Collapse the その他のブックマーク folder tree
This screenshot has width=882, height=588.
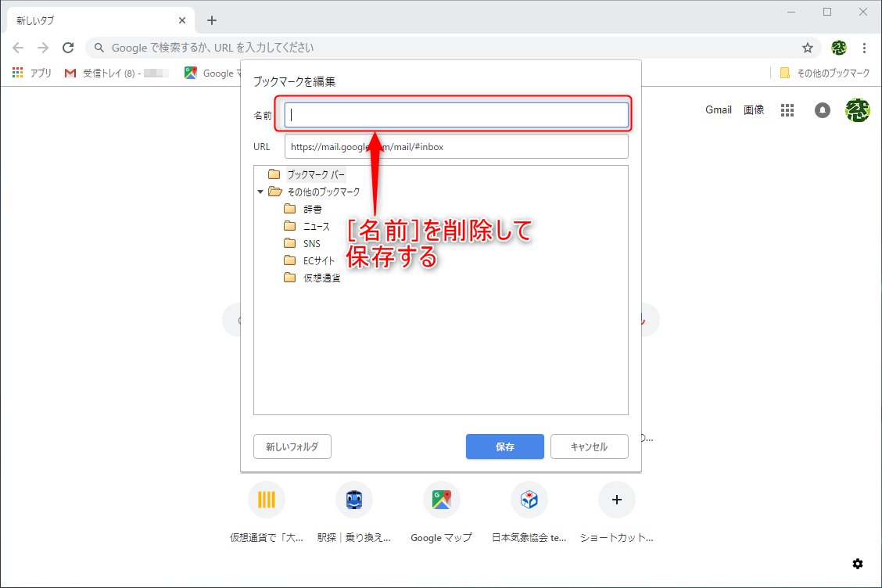click(260, 191)
